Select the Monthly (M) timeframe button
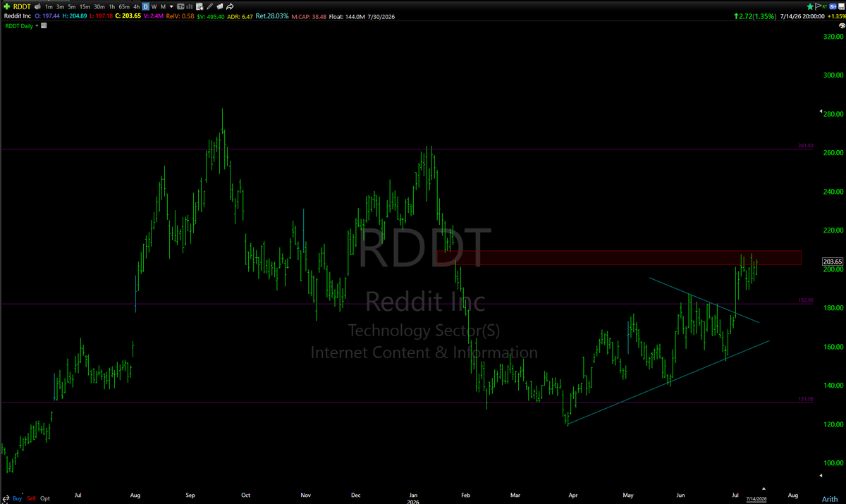 pos(163,6)
